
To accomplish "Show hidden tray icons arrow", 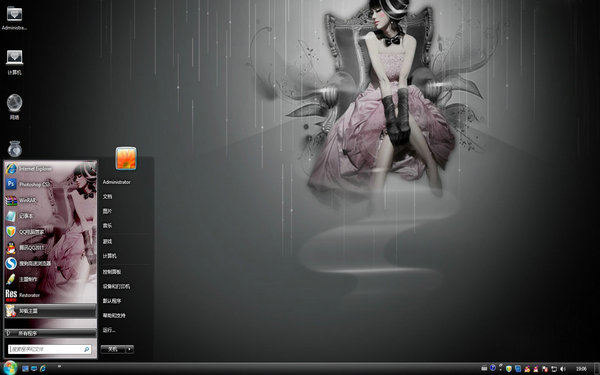I will click(x=501, y=367).
